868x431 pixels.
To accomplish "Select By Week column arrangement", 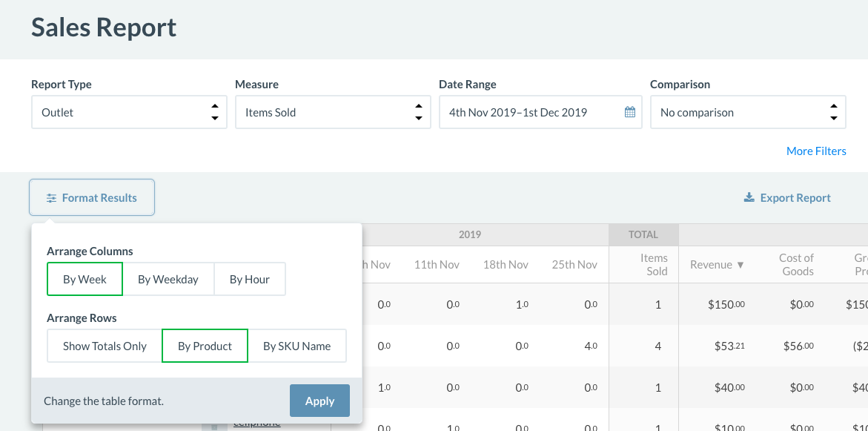I will (85, 280).
